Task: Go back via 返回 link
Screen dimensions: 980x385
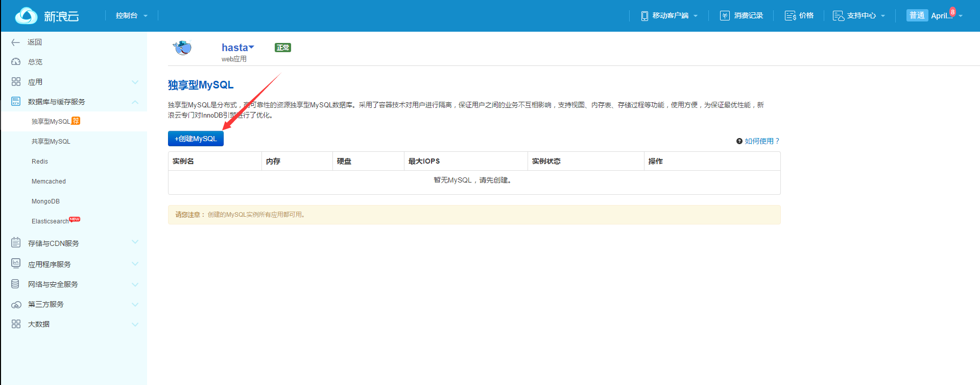Action: tap(35, 42)
